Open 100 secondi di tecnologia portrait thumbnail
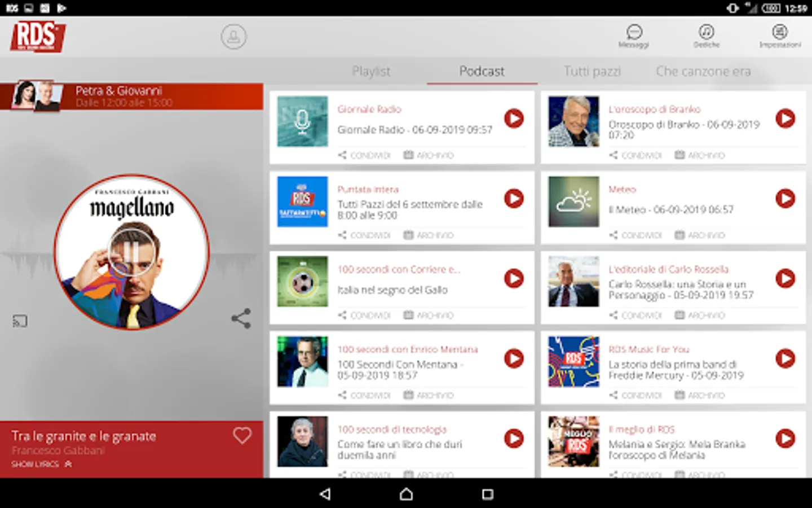812x508 pixels. click(x=302, y=442)
